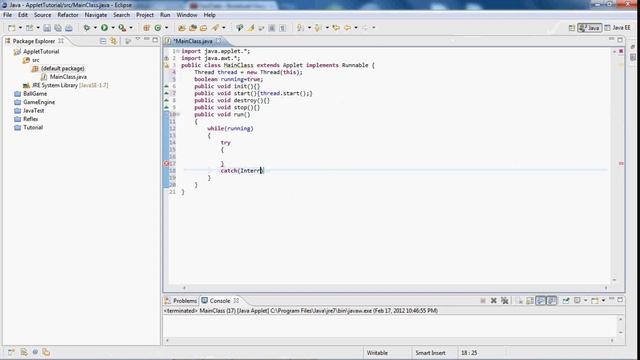Click the Print toolbar icon
Viewport: 640px width, 360px height.
[69, 28]
